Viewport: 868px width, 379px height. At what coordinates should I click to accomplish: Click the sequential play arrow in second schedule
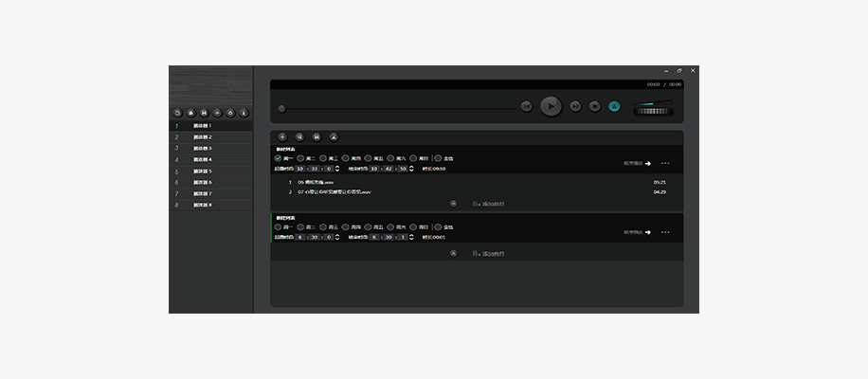coord(649,232)
